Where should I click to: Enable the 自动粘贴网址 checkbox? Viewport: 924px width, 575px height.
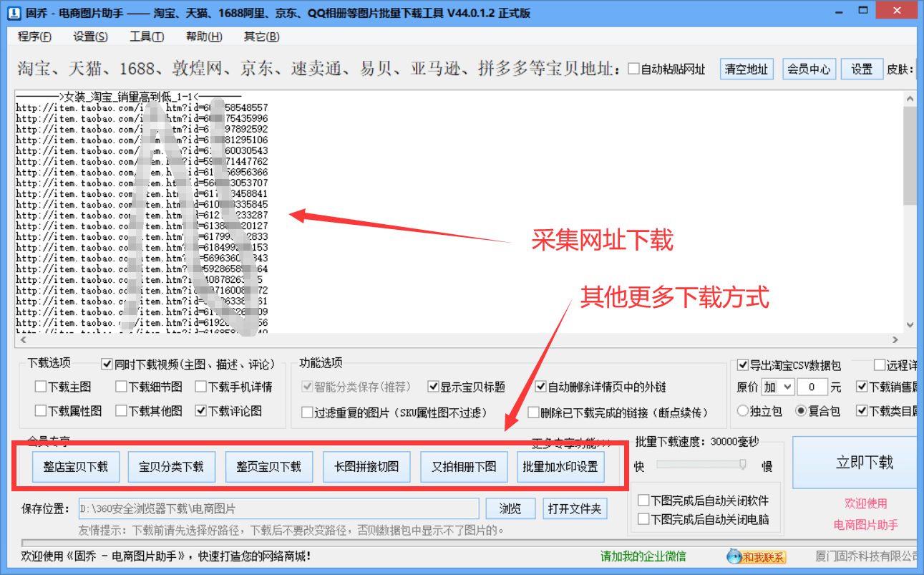pyautogui.click(x=633, y=69)
